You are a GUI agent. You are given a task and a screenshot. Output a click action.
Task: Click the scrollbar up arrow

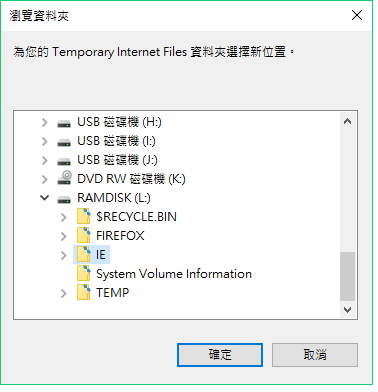point(347,121)
